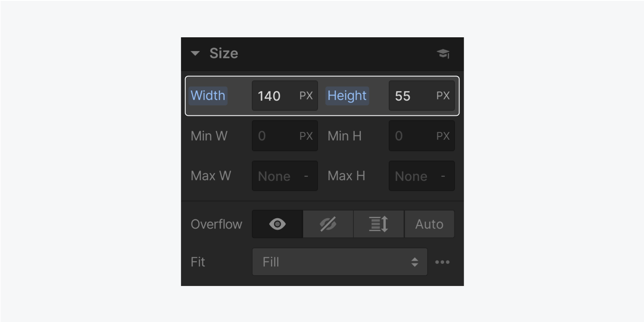Select the highlighted Height label
This screenshot has width=644, height=322.
pyautogui.click(x=347, y=96)
